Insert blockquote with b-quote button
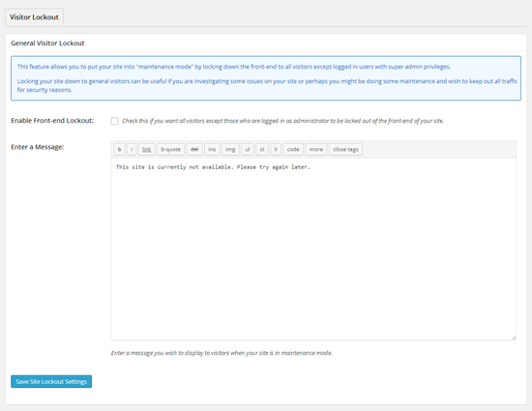Screen dimensions: 532x411 point(170,149)
